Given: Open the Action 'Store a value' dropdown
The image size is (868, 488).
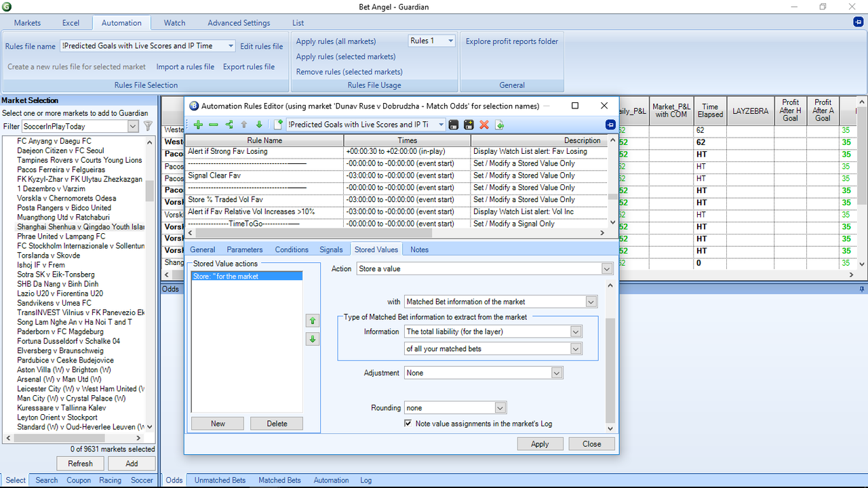Looking at the screenshot, I should point(607,269).
